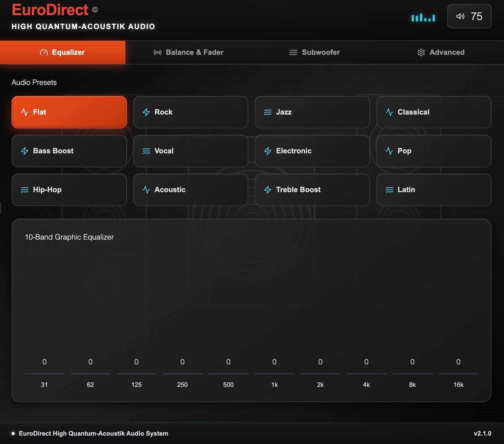Click the 1k band equalizer slider
The image size is (504, 444).
[x=274, y=373]
